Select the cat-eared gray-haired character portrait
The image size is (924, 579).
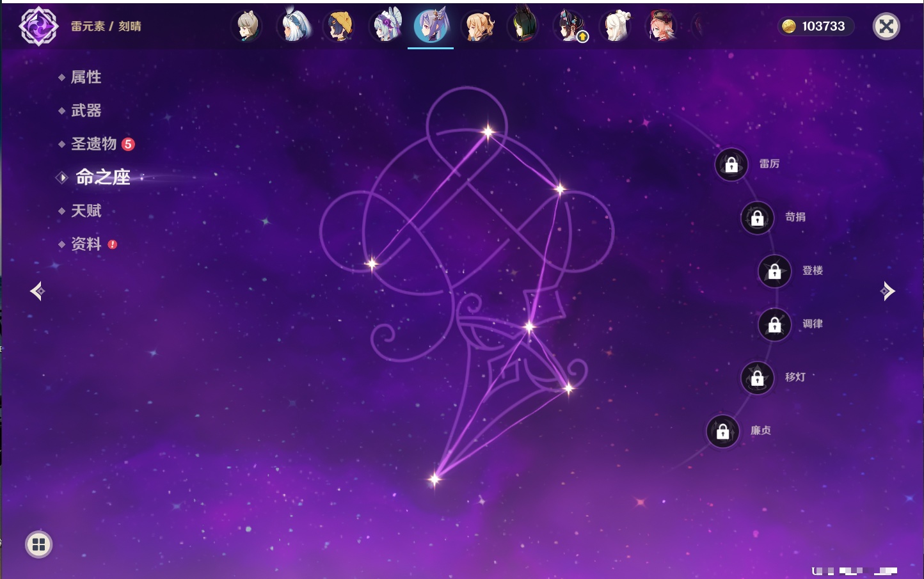[x=247, y=26]
